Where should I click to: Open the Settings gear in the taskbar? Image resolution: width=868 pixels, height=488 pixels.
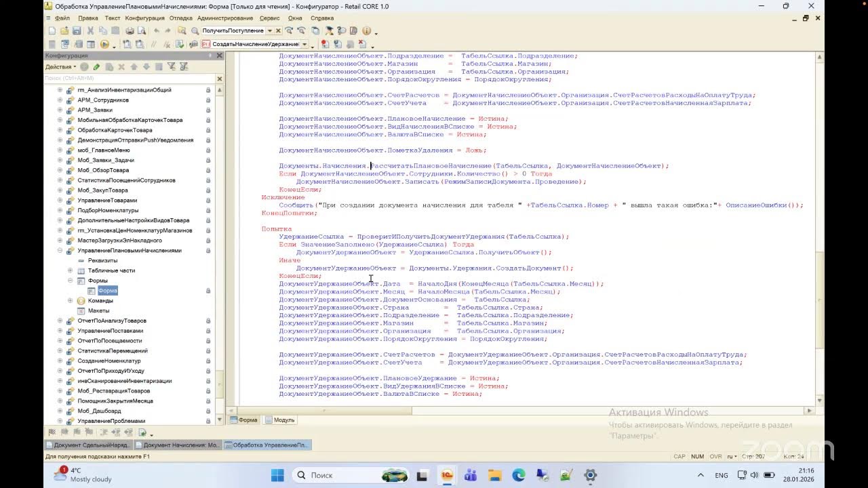click(590, 475)
